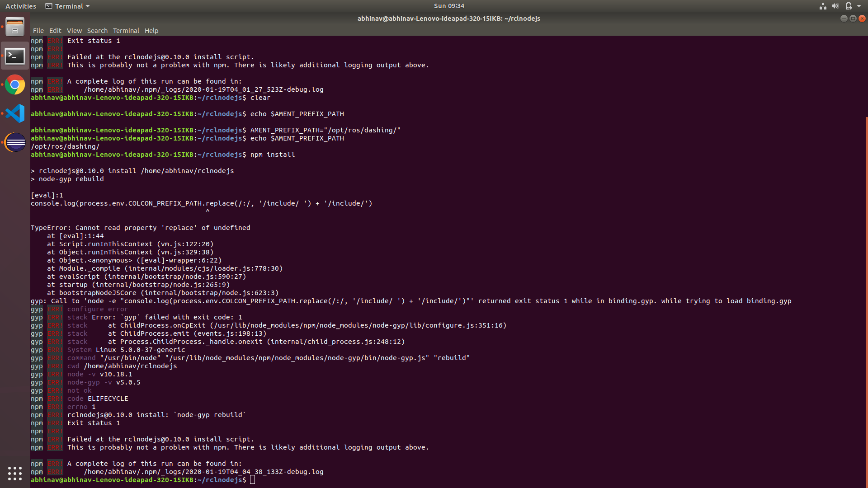This screenshot has width=868, height=488.
Task: Open the Files application from the dock
Action: coord(15,26)
